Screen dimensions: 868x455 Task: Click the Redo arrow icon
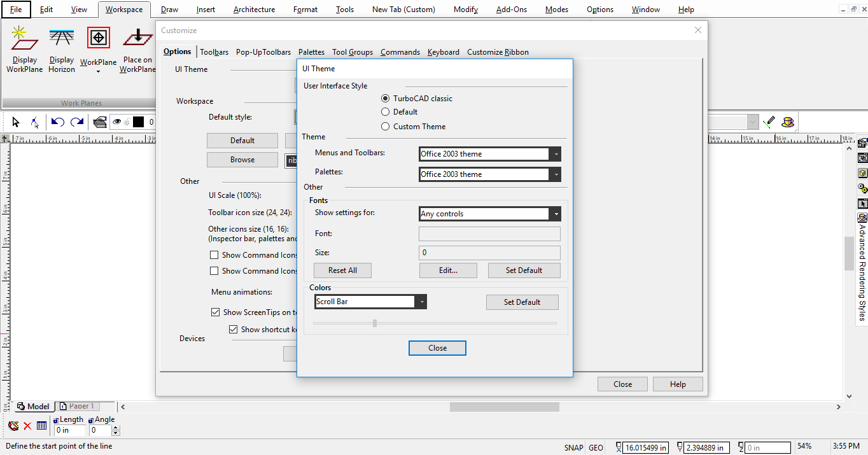(x=77, y=122)
